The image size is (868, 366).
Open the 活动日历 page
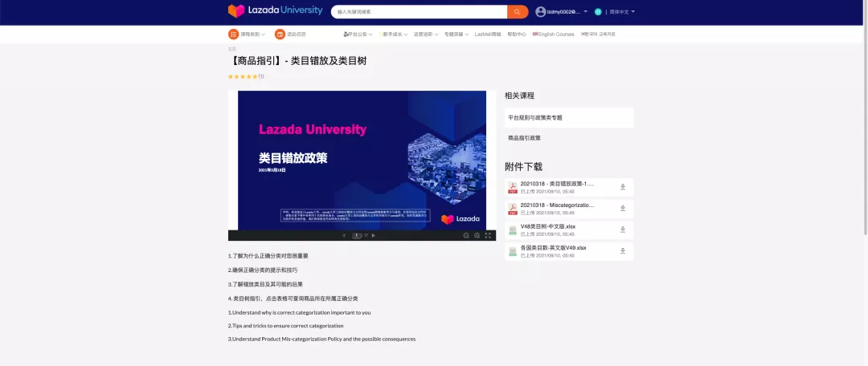point(296,35)
